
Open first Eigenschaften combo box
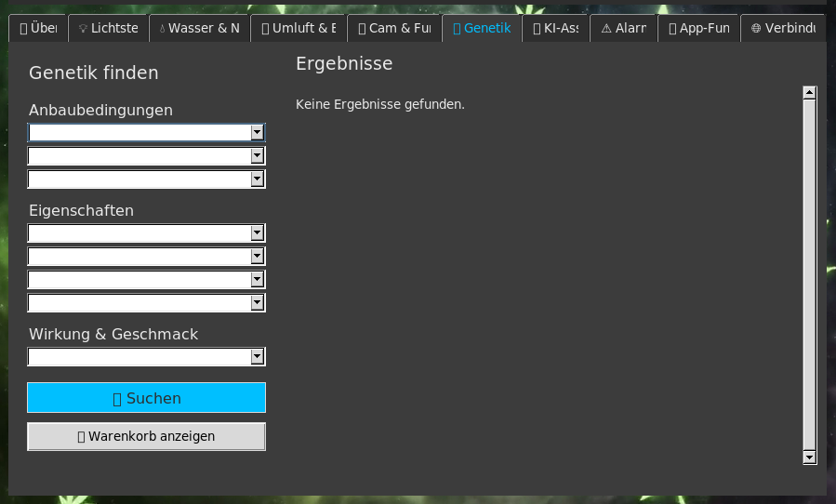click(147, 233)
